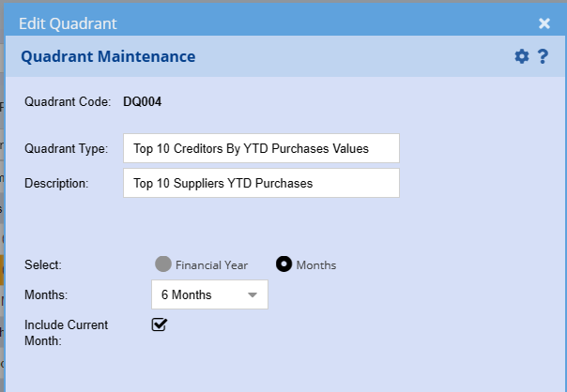Click the help question mark icon
Image resolution: width=567 pixels, height=392 pixels.
[543, 56]
